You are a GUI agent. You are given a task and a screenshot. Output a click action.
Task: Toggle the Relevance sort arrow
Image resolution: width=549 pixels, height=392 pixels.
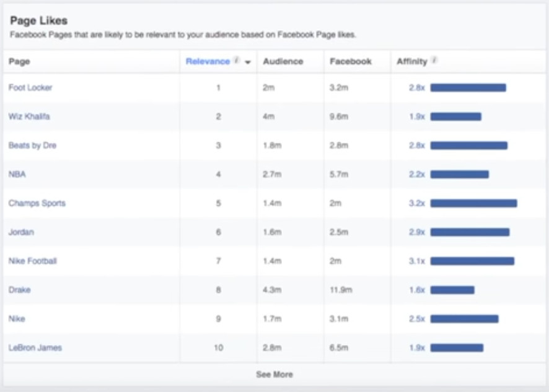248,63
